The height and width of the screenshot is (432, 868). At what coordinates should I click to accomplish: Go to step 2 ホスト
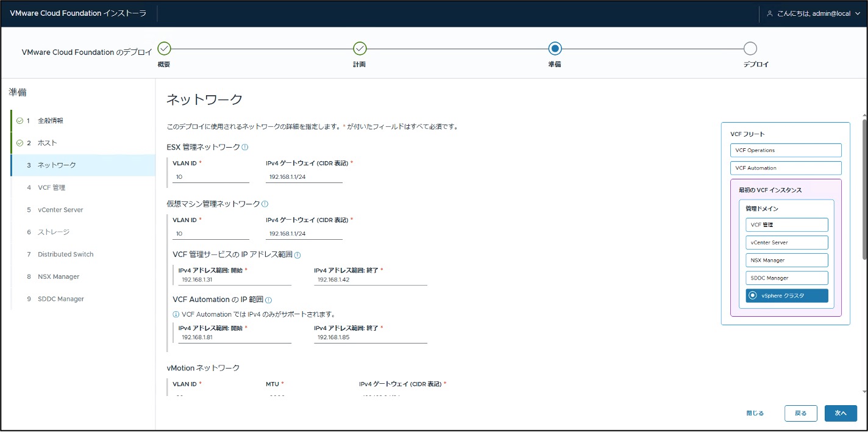coord(83,143)
